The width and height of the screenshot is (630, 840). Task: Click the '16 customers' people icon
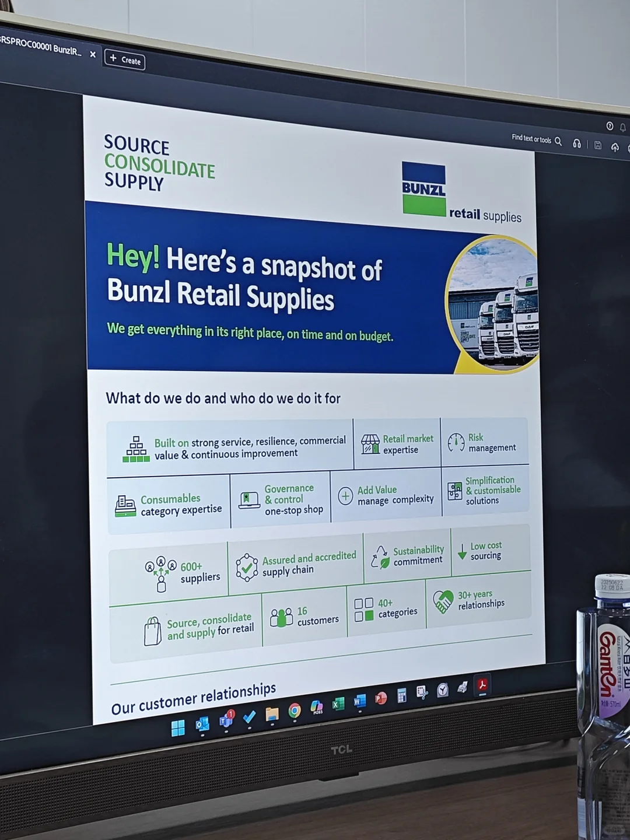tap(281, 617)
